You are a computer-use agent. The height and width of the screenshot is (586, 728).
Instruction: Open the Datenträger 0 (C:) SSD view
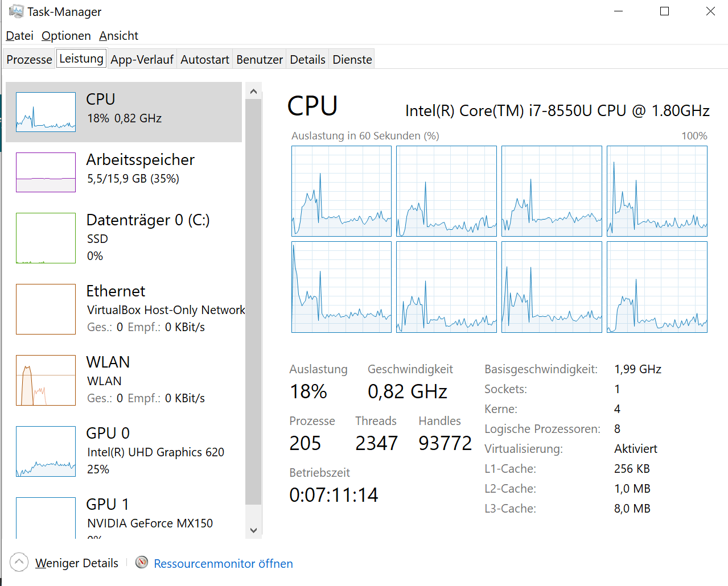click(46, 238)
